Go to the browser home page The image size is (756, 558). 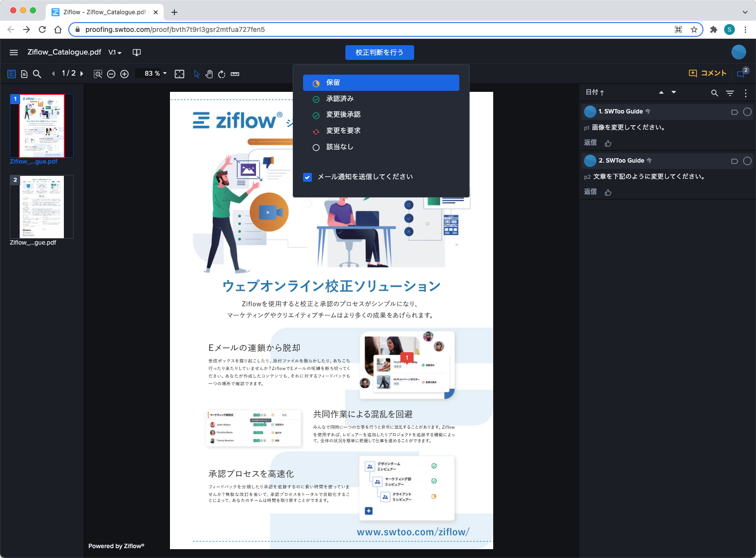58,29
